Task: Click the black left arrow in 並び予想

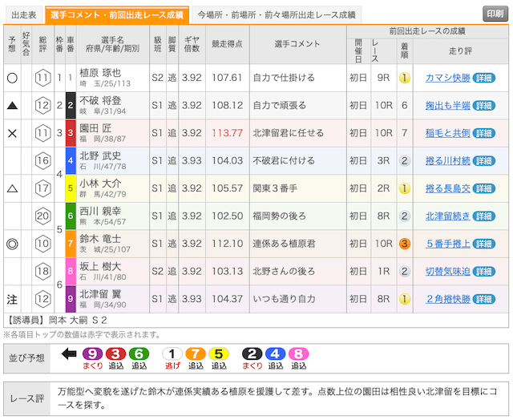Action: click(x=69, y=353)
